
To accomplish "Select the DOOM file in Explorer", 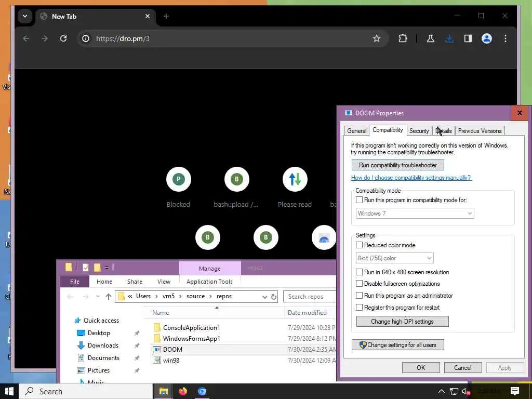I will (172, 350).
